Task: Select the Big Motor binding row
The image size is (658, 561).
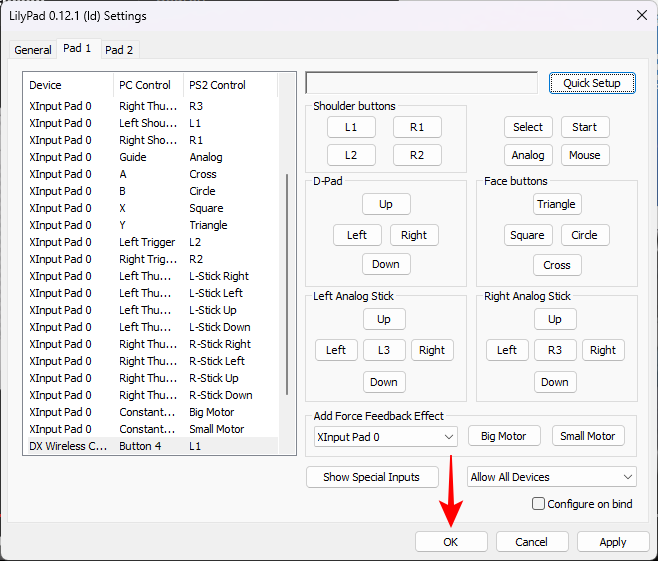Action: point(153,412)
